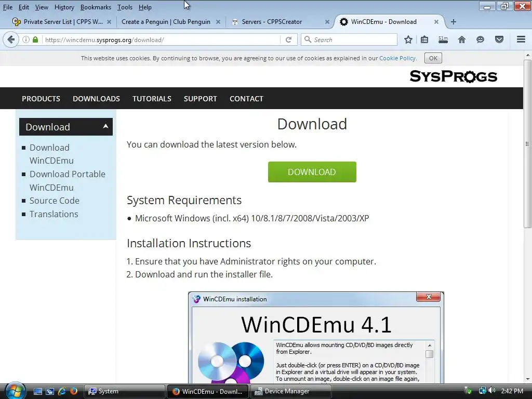Show bookmarks list icon next to star

coord(424,39)
